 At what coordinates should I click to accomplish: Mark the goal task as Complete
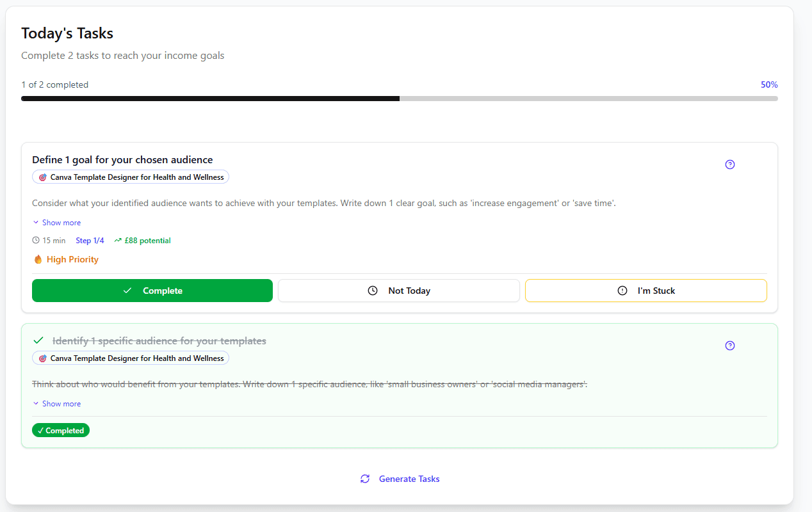tap(152, 290)
